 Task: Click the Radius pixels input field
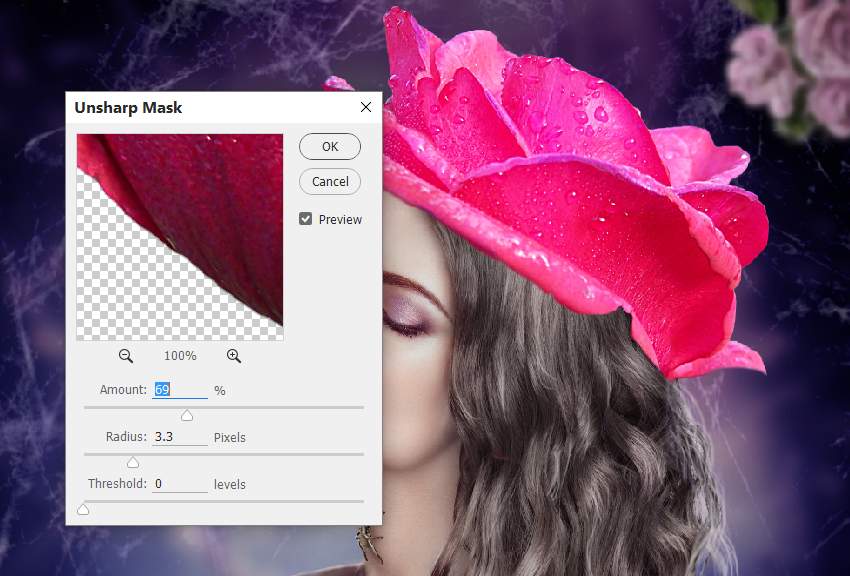tap(180, 437)
